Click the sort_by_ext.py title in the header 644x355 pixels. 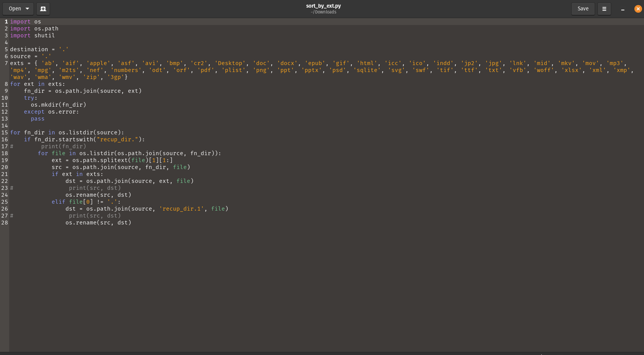pos(324,6)
